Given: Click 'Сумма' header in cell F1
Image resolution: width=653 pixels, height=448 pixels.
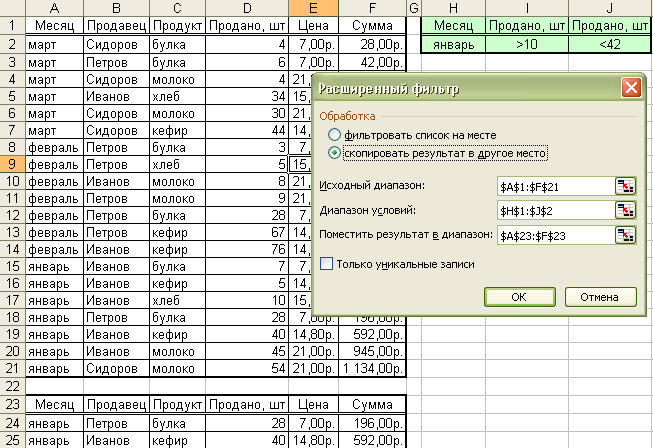Looking at the screenshot, I should tap(372, 25).
